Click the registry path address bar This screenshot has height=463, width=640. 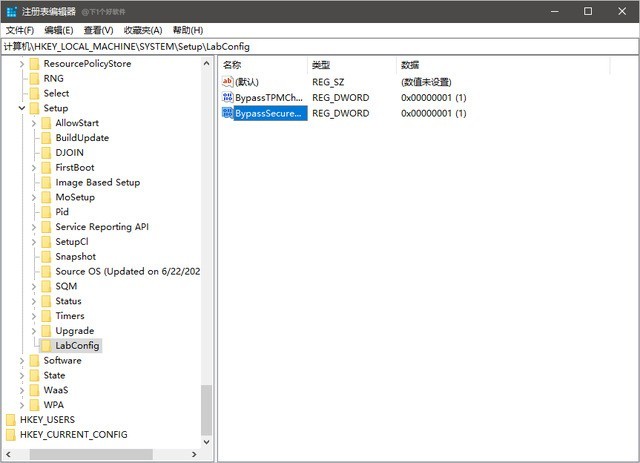[x=320, y=46]
